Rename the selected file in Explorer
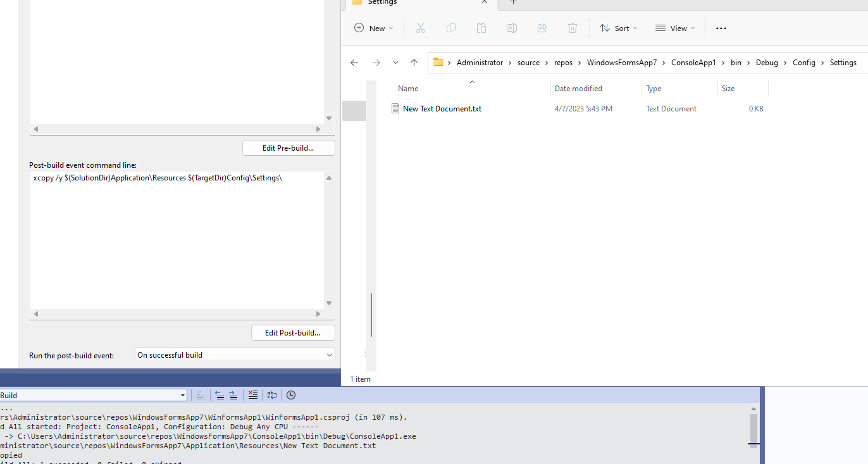Screen dimensions: 868x464 [x=511, y=28]
